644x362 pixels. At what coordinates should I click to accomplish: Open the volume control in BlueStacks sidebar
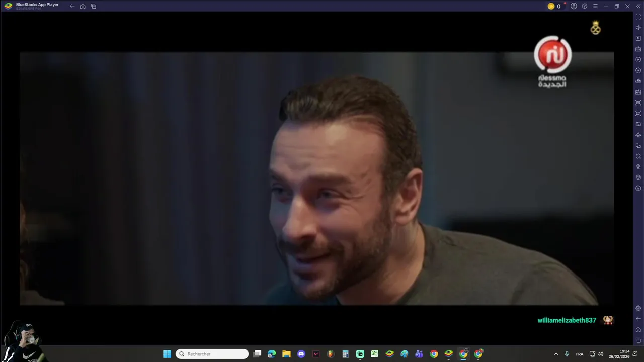[x=638, y=28]
